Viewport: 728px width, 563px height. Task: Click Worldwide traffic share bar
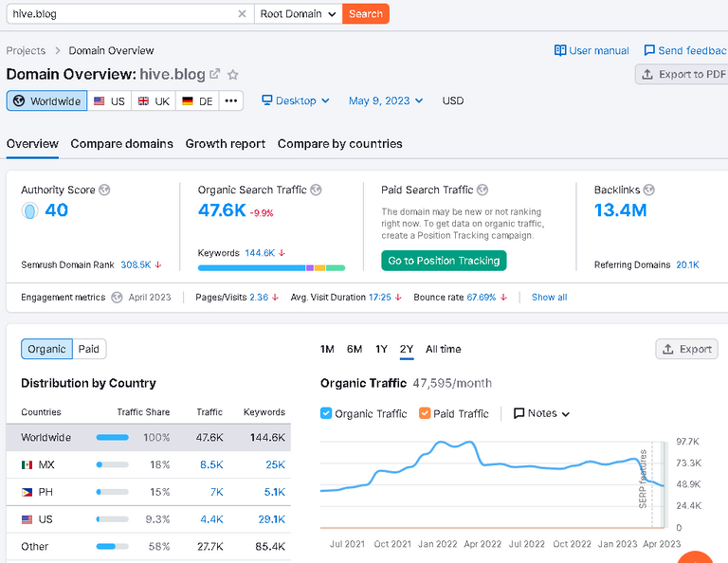pyautogui.click(x=113, y=437)
